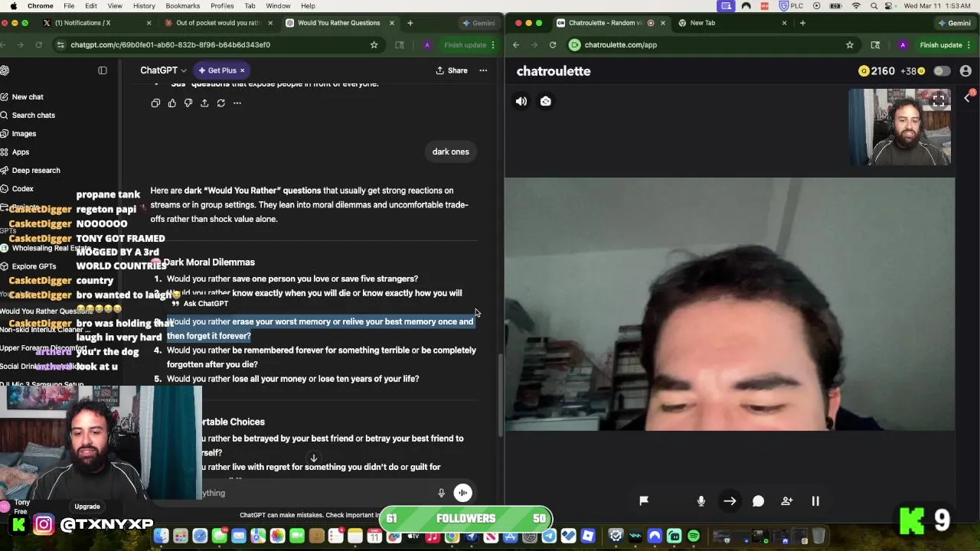This screenshot has width=980, height=551.
Task: Bookmark the chatgpt.com page
Action: point(374,45)
